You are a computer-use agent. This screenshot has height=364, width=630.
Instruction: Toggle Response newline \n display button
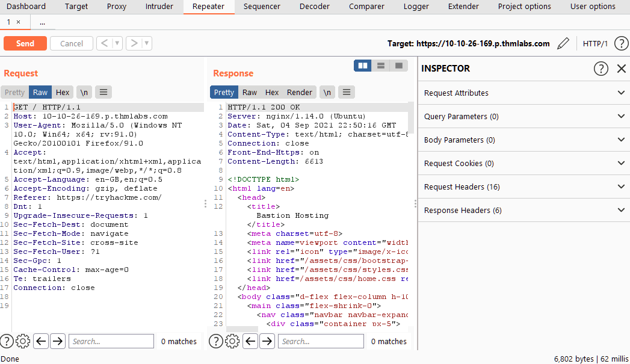click(327, 92)
